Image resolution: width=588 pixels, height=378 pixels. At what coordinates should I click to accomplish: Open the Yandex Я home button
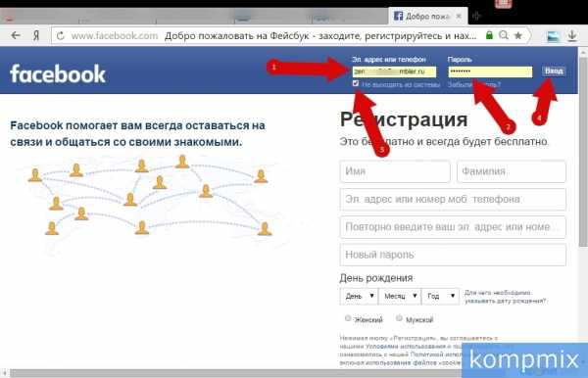(x=36, y=36)
